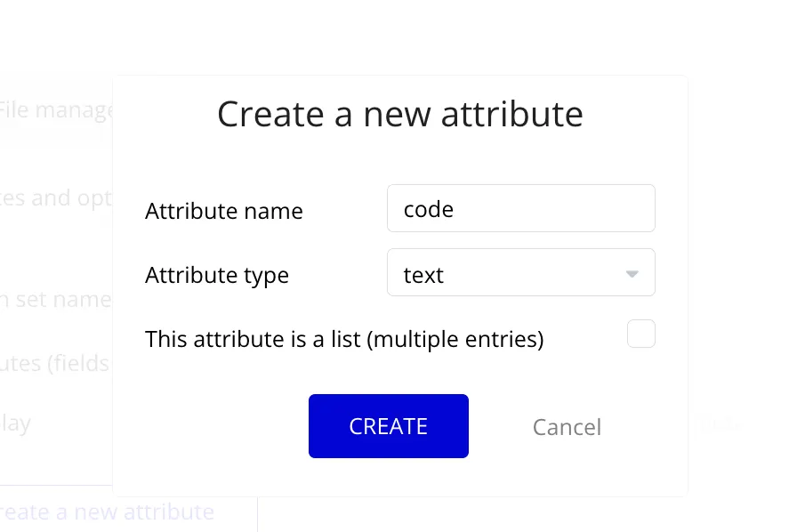Click the 'Create a new attribute' dialog title

pos(400,115)
